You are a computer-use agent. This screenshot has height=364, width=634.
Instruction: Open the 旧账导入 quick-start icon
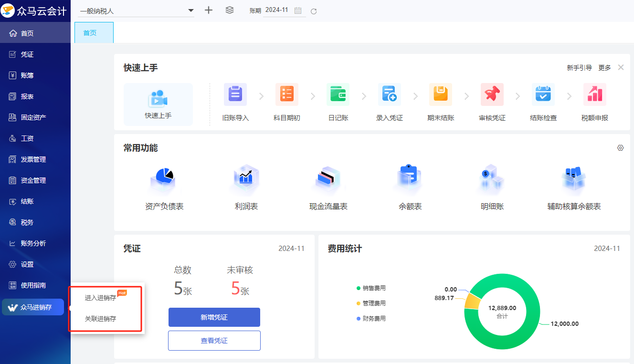tap(235, 94)
